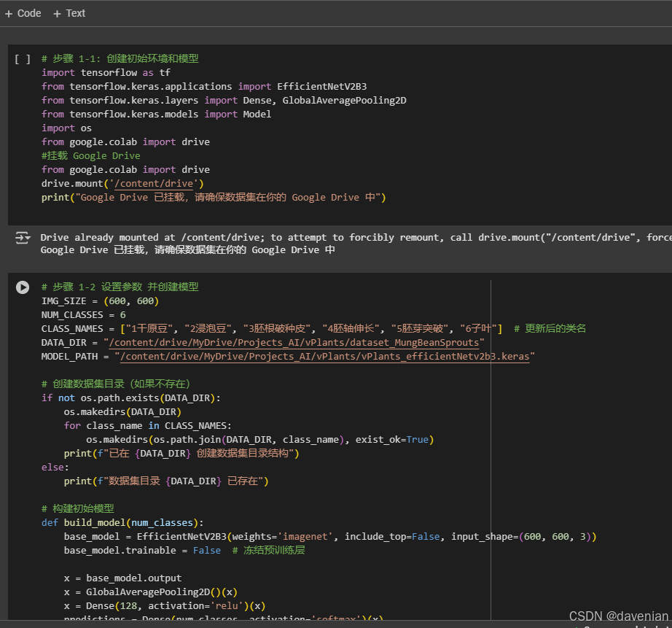Click the print line '数据集目录 {DATA_DIR} 已存在'
This screenshot has height=628, width=672.
(166, 481)
